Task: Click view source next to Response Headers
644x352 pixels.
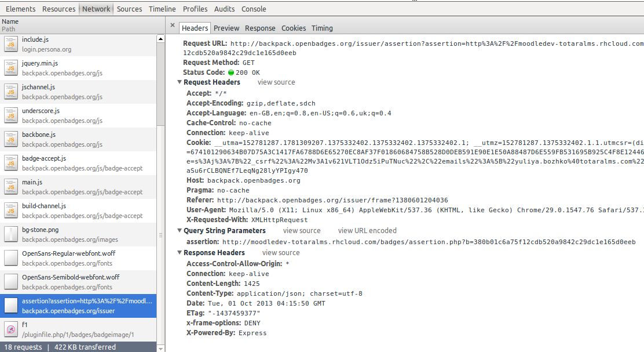Action: pos(281,252)
